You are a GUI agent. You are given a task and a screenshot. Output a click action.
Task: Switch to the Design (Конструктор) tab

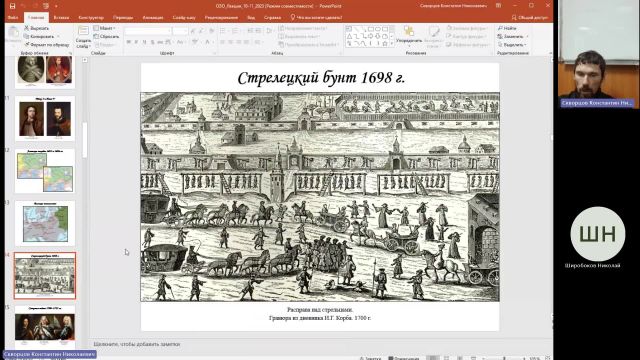pos(91,18)
